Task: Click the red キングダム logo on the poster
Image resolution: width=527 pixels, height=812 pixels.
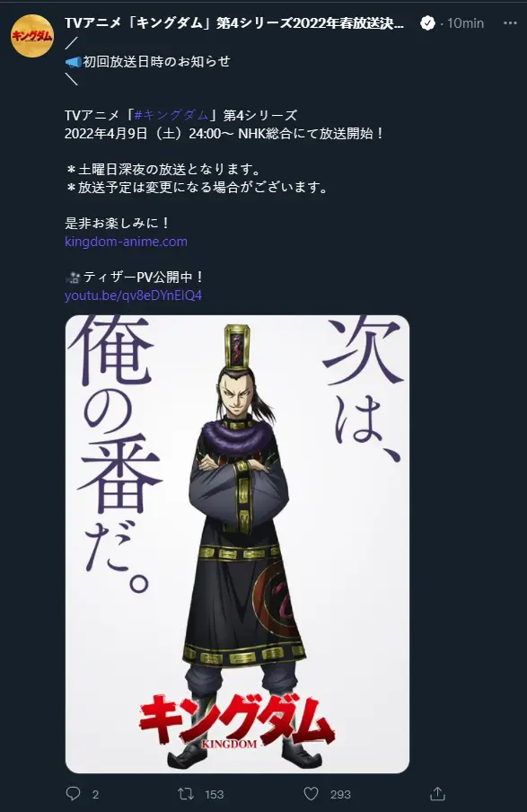Action: 237,721
